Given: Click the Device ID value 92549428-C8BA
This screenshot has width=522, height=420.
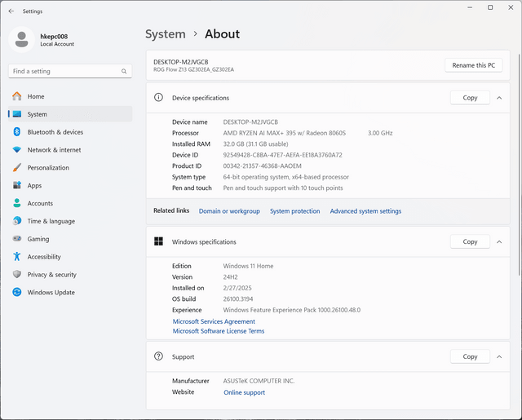Looking at the screenshot, I should 283,155.
